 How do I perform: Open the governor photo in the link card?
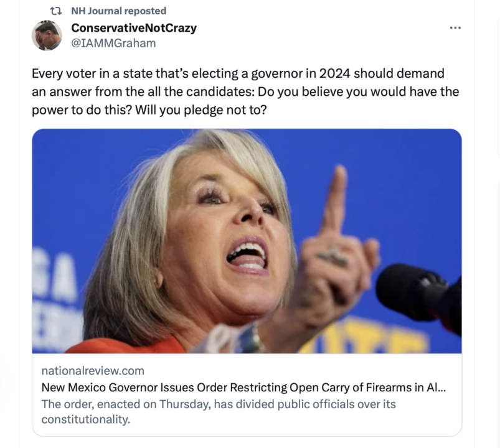click(x=247, y=241)
